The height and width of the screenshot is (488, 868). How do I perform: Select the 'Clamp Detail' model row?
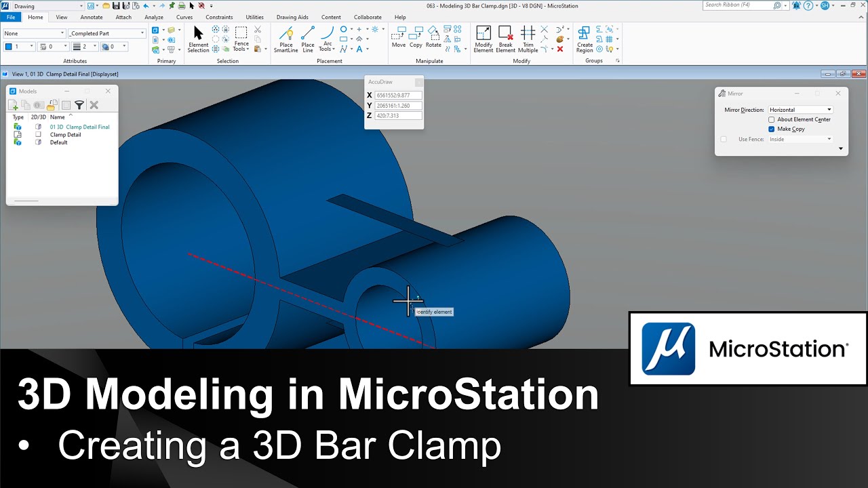click(65, 135)
